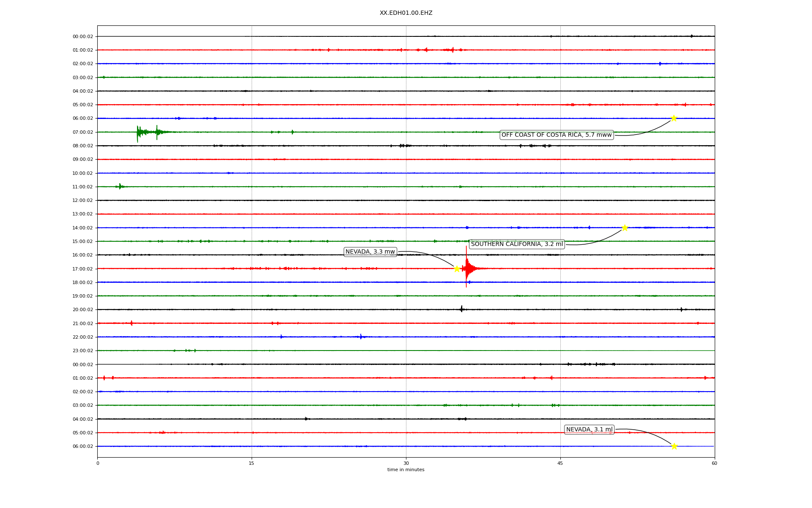Image resolution: width=812 pixels, height=508 pixels.
Task: Click the Nevada 3.3 mw star marker
Action: click(x=457, y=269)
